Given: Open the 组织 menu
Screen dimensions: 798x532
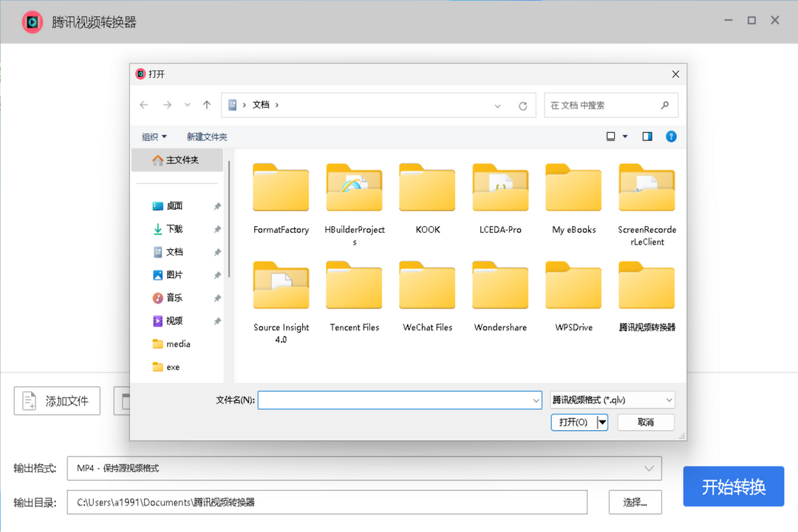Looking at the screenshot, I should click(x=154, y=137).
